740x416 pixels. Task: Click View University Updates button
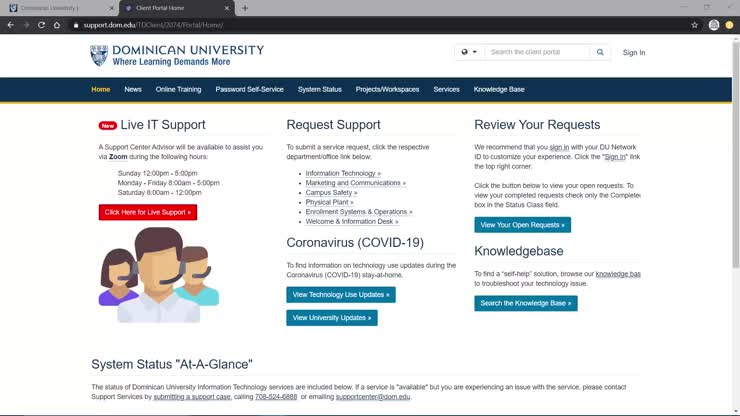coord(332,318)
